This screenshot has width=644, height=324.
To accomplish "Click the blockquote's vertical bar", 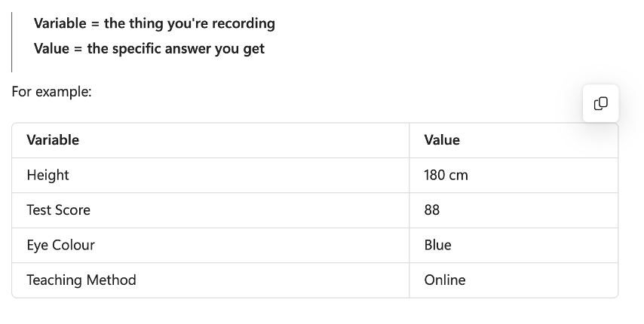I will tap(12, 42).
